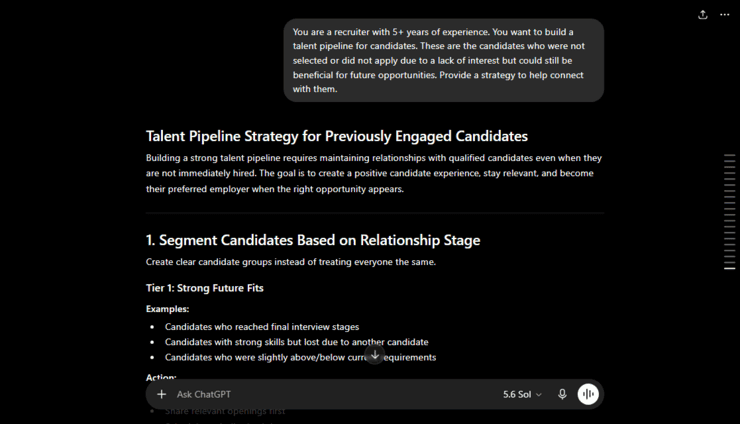
Task: Click the final interview stages bullet
Action: pyautogui.click(x=262, y=327)
